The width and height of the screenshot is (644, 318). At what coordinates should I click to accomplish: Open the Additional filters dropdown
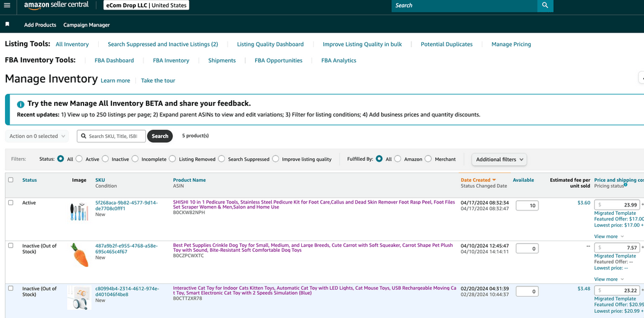(499, 159)
